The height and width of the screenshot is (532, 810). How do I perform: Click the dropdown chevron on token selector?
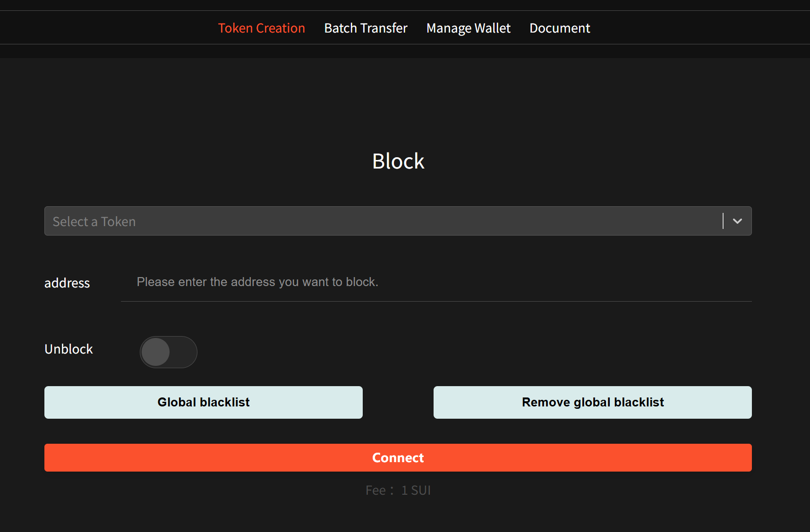click(x=736, y=221)
